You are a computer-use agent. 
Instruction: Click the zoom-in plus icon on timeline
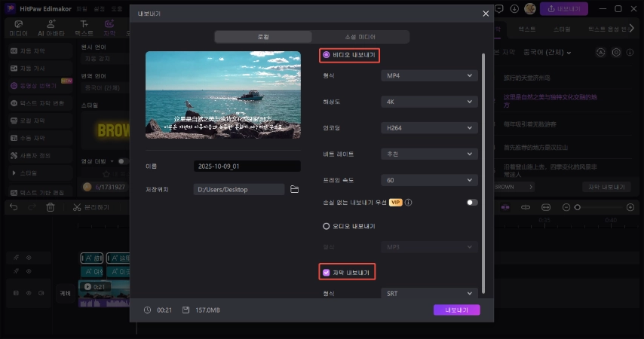click(x=630, y=207)
